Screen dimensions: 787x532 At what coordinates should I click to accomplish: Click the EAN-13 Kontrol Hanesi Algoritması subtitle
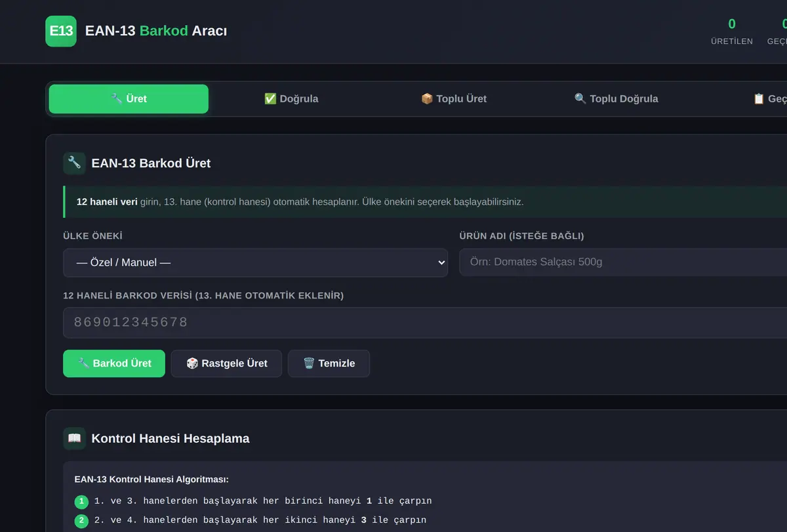[151, 480]
